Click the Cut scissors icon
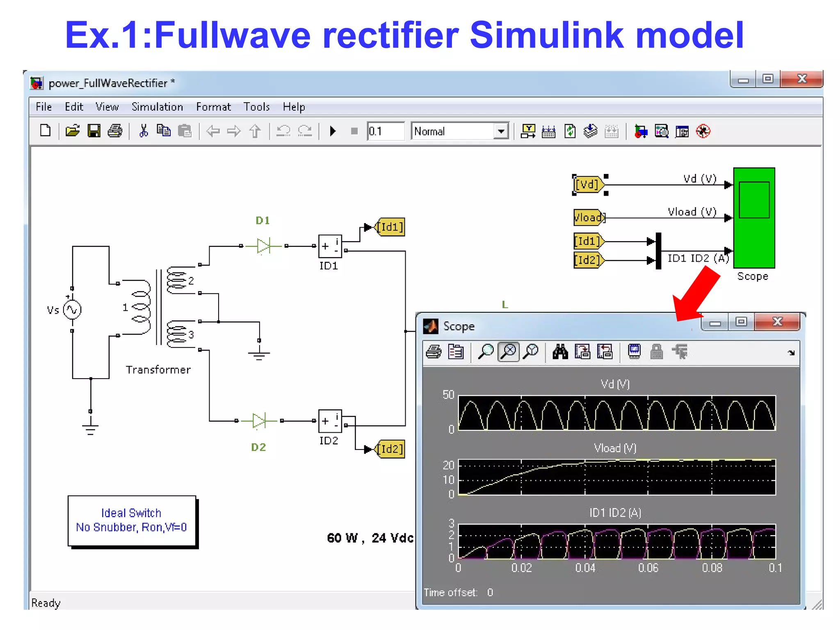840x630 pixels. (x=144, y=131)
